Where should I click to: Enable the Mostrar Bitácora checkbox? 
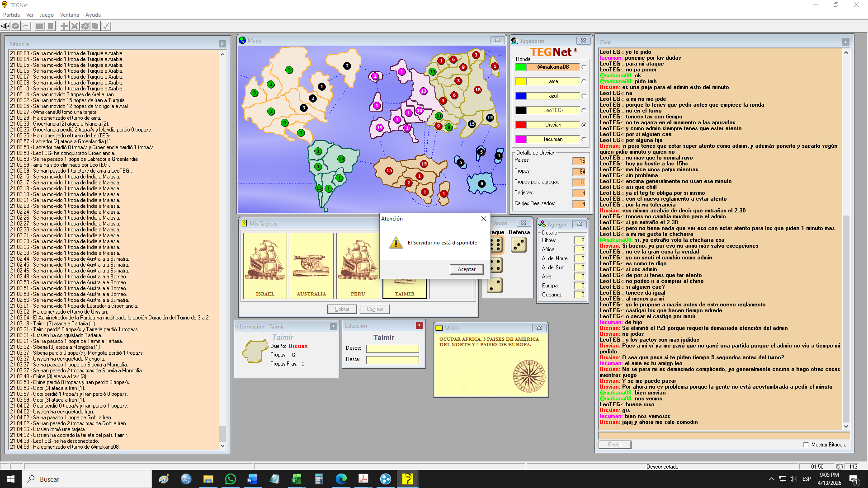click(x=806, y=445)
